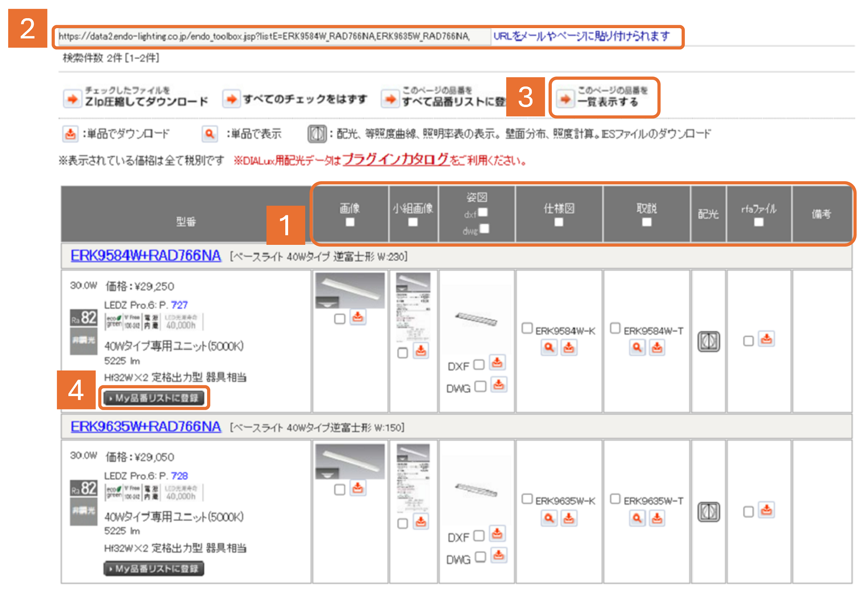Viewport: 868px width, 605px height.
Task: Click Zip圧縮してダウンロード button
Action: [136, 98]
